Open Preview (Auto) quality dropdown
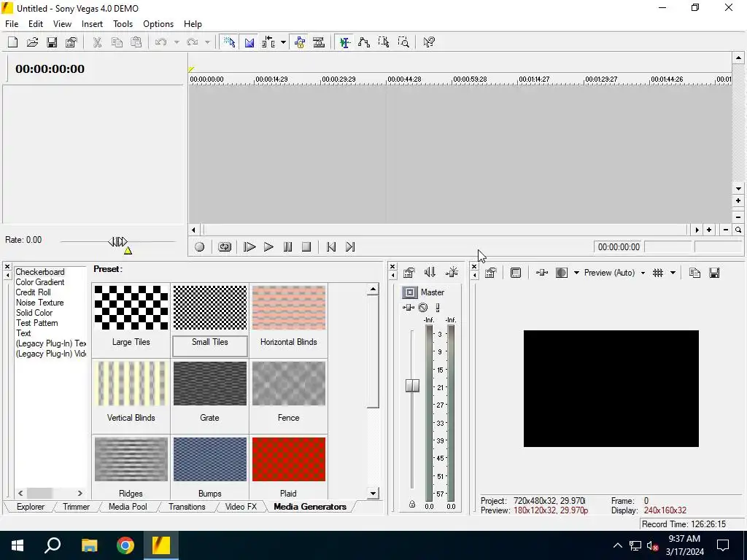 coord(614,273)
